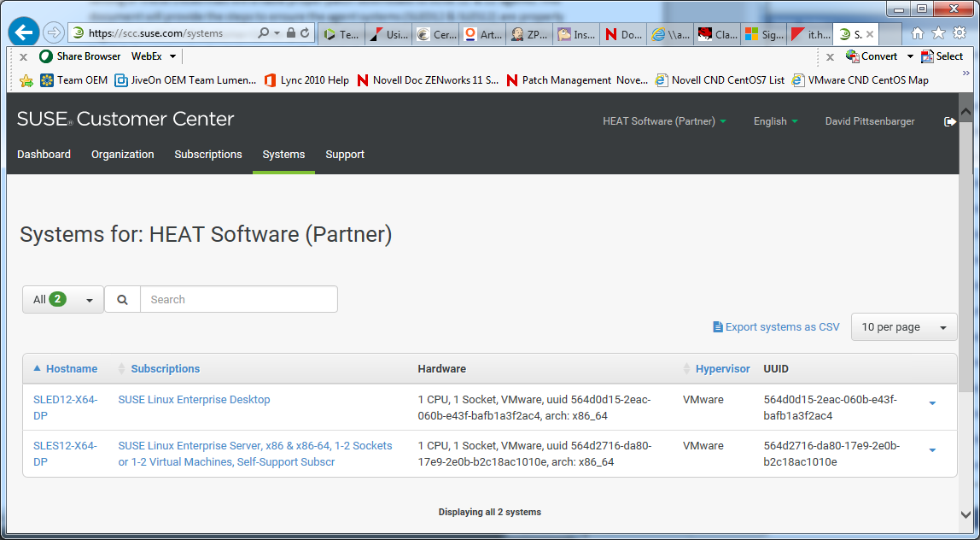
Task: Click the Select toolbar button
Action: pyautogui.click(x=942, y=56)
